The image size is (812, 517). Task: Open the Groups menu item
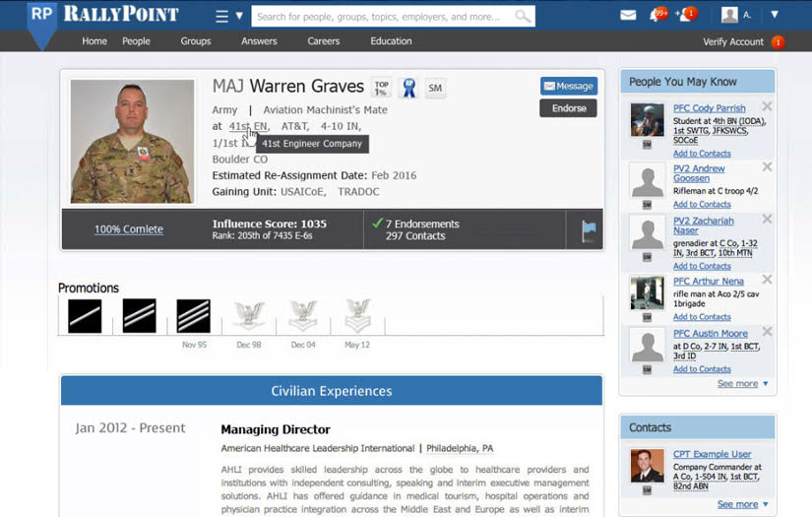coord(195,41)
